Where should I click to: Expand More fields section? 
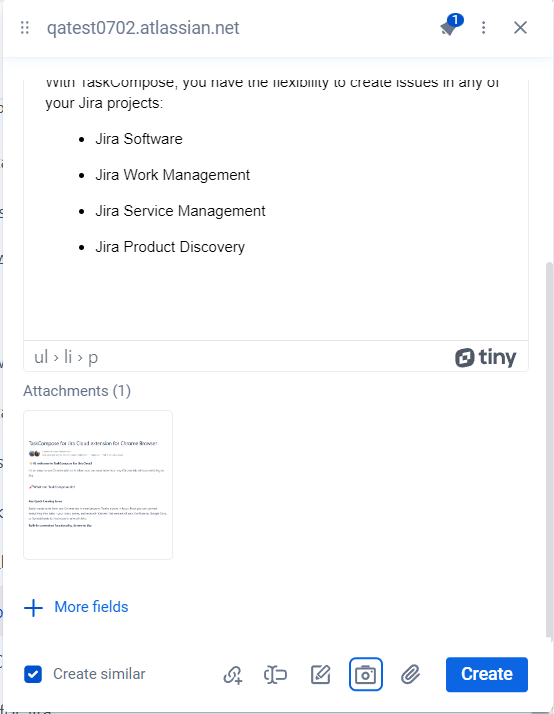76,607
